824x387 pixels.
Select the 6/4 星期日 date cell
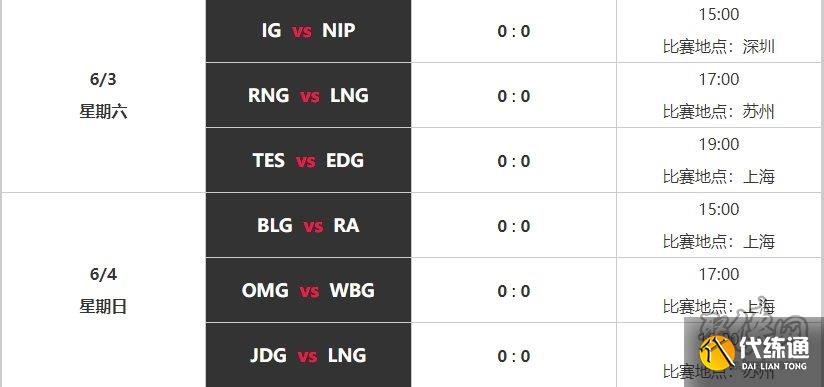pos(104,290)
